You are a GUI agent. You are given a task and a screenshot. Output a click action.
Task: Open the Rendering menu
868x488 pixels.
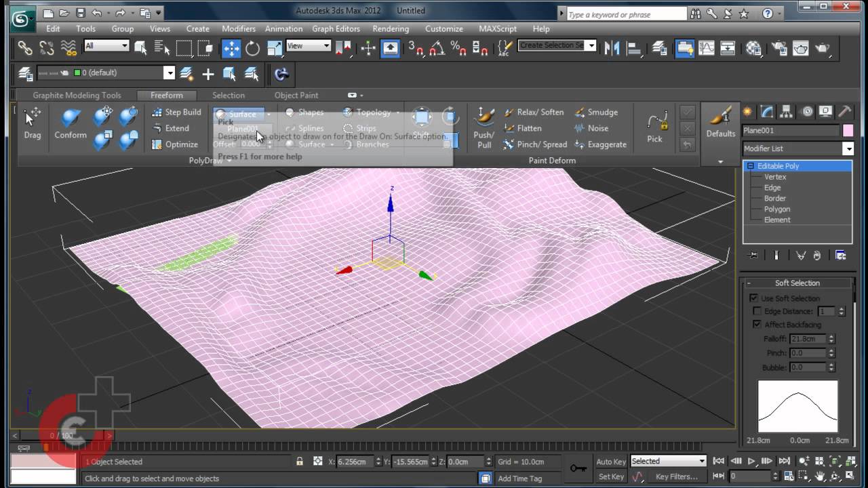pos(391,28)
